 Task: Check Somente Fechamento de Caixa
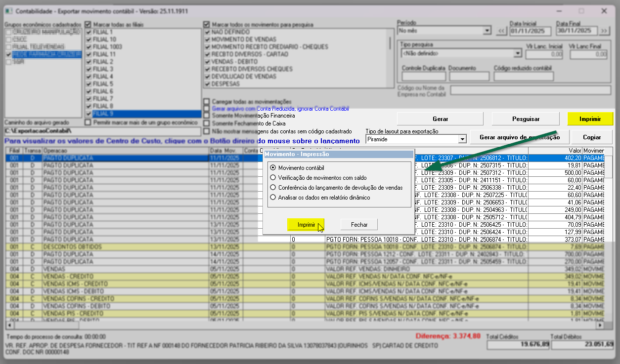[x=207, y=123]
